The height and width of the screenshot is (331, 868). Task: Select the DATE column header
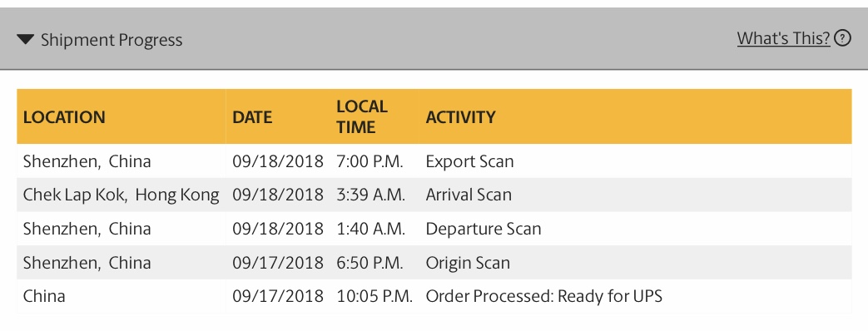click(252, 116)
